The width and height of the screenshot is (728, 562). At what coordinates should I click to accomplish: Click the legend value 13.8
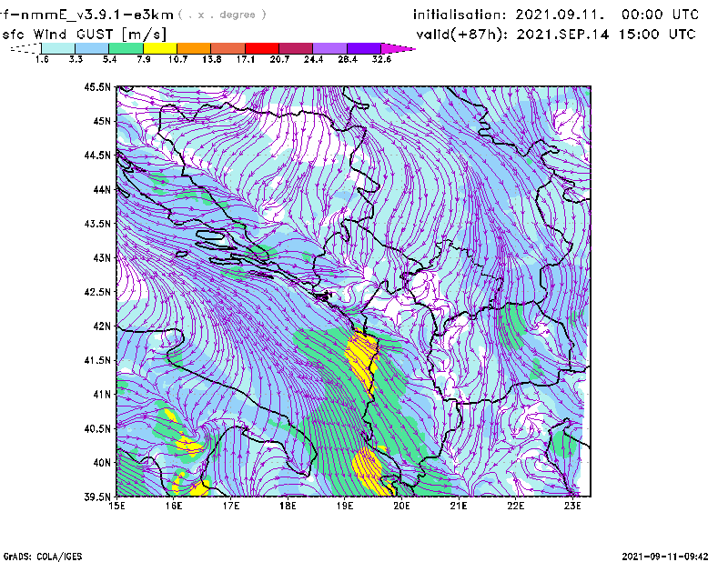click(x=211, y=59)
